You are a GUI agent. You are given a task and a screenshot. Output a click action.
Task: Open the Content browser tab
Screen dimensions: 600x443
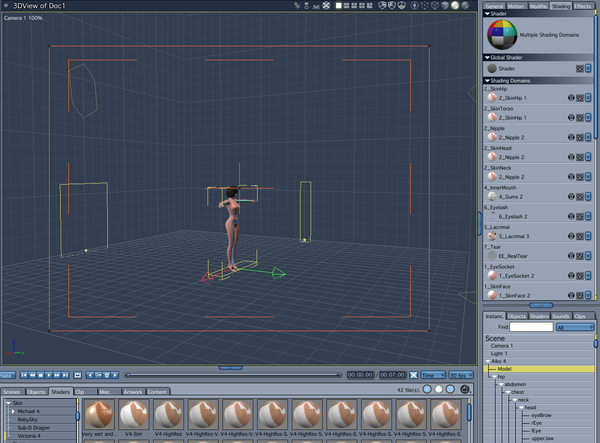coord(157,392)
